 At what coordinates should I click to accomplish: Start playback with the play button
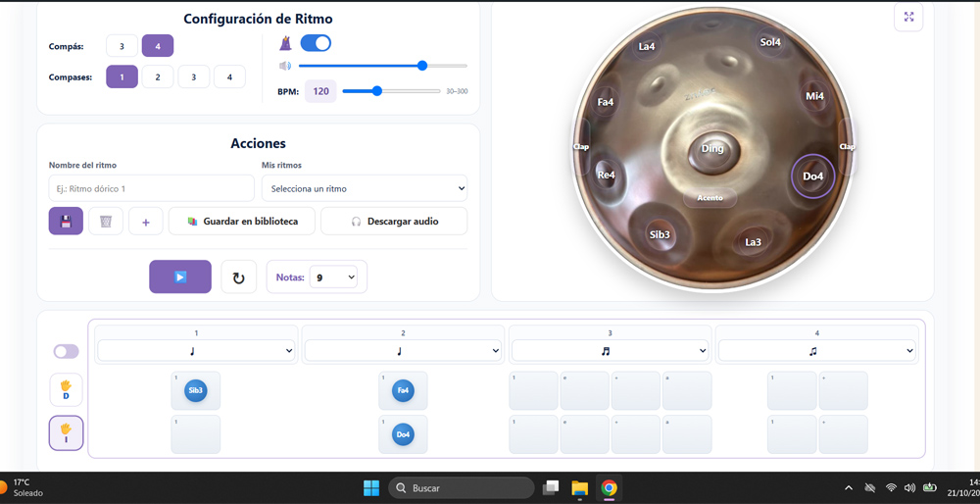point(180,277)
